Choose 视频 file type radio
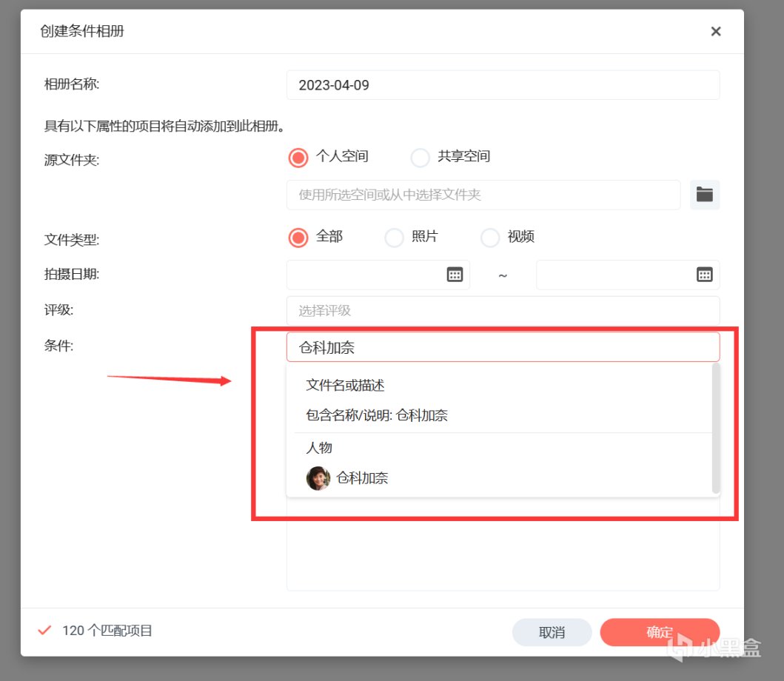The width and height of the screenshot is (784, 681). pos(490,238)
